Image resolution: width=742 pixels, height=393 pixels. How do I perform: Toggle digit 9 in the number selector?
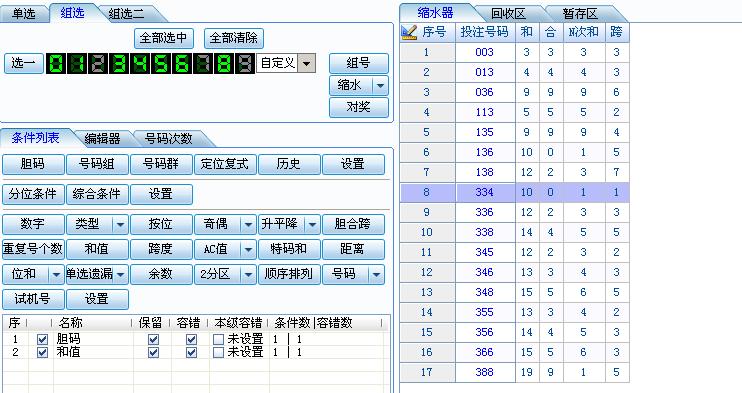(x=245, y=63)
